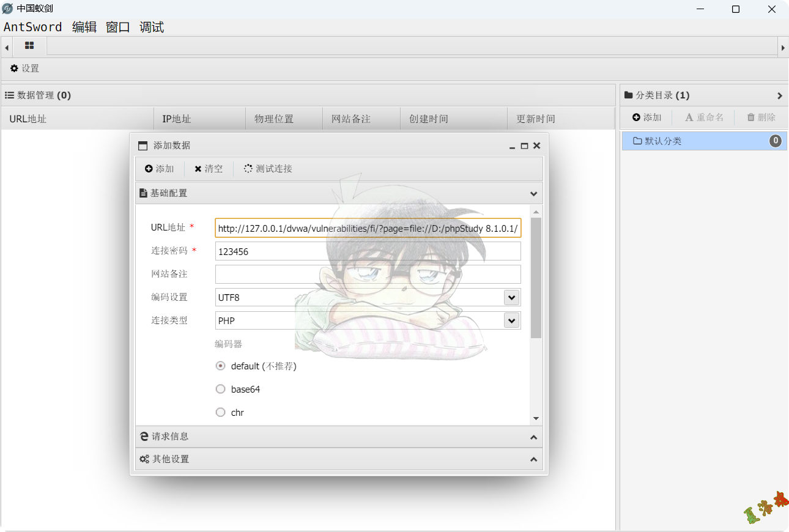Click the dialog scrollbar down arrow

(x=536, y=419)
